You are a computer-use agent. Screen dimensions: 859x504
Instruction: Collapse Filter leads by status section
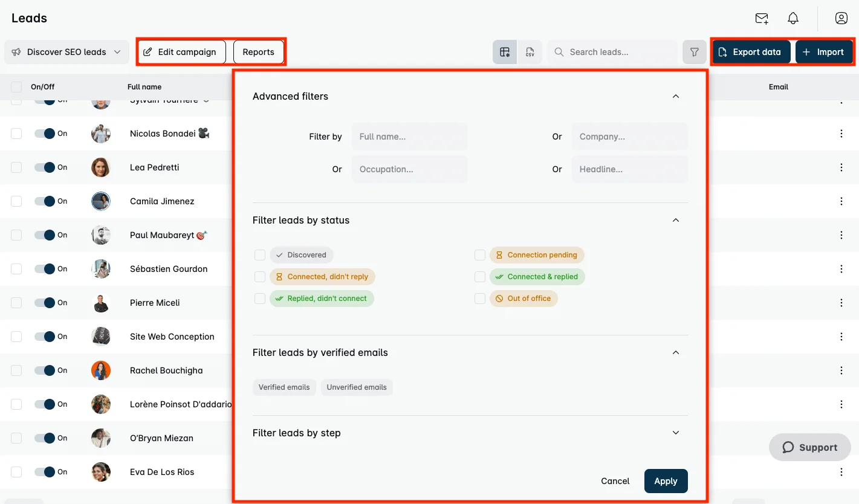pyautogui.click(x=676, y=220)
